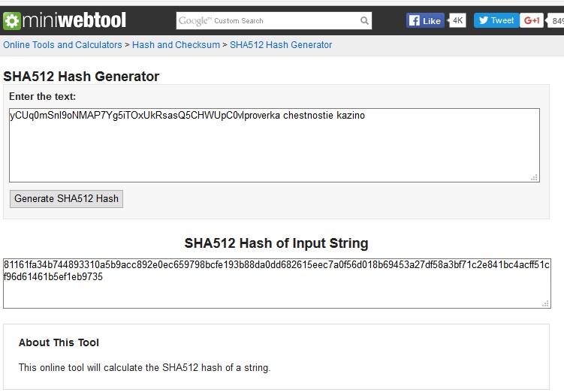The height and width of the screenshot is (392, 564).
Task: Click the SHA512 Hash Generator page heading
Action: point(81,77)
